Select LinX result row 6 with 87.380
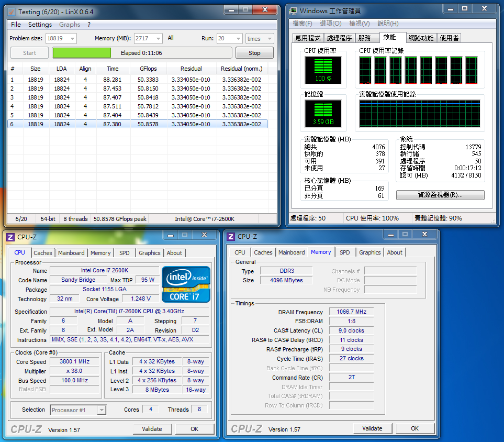Screen dimensions: 504x442 click(138, 124)
